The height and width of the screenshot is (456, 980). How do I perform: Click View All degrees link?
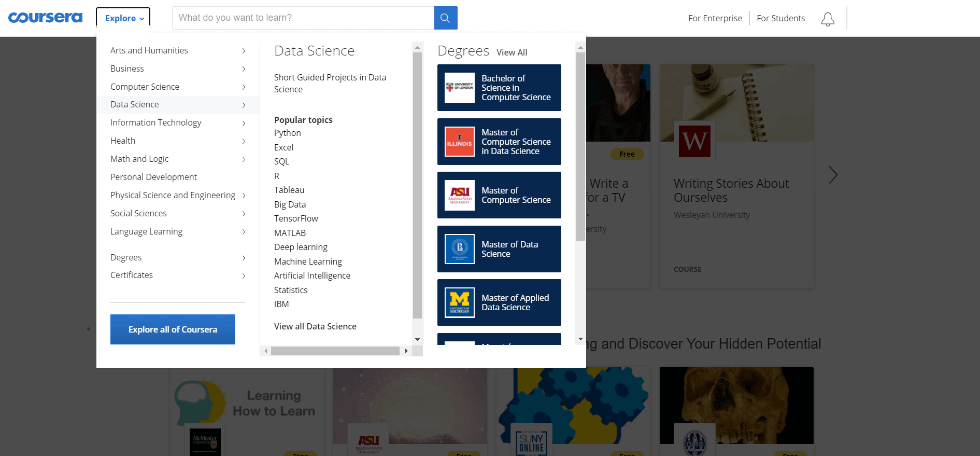[512, 52]
